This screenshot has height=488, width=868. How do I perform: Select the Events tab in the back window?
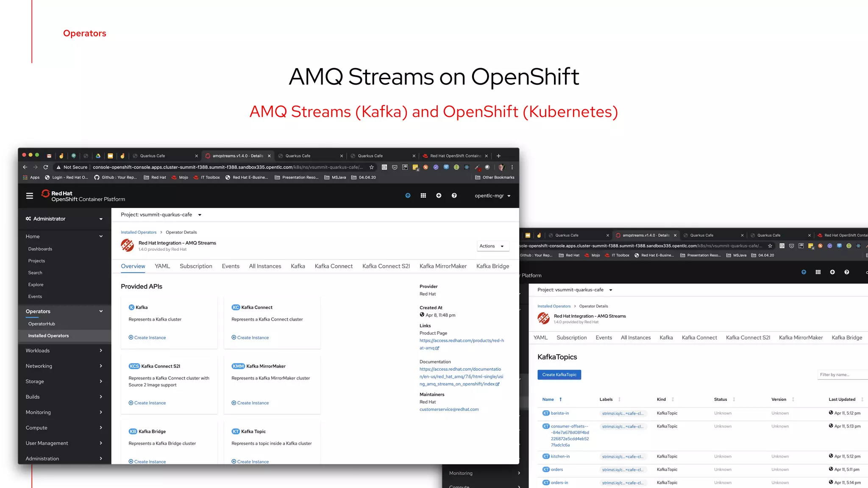coord(604,338)
